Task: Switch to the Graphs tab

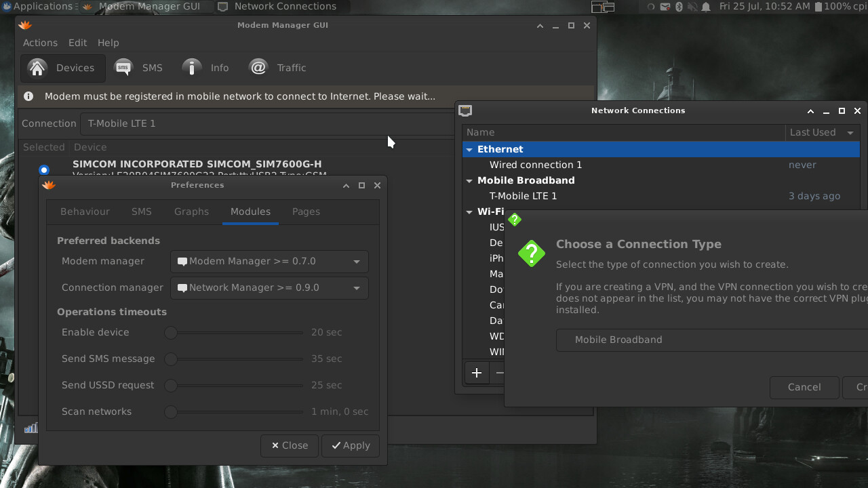Action: coord(191,211)
